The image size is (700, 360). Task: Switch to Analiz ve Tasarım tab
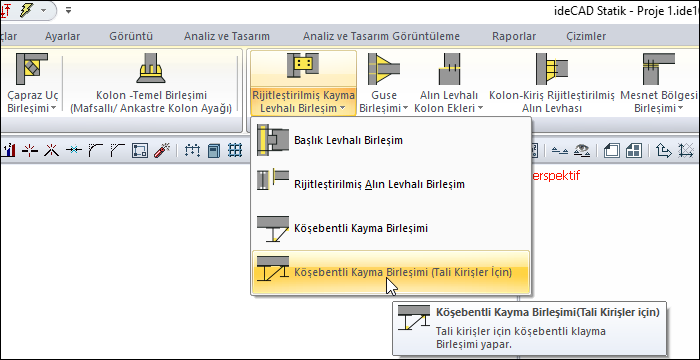point(227,36)
